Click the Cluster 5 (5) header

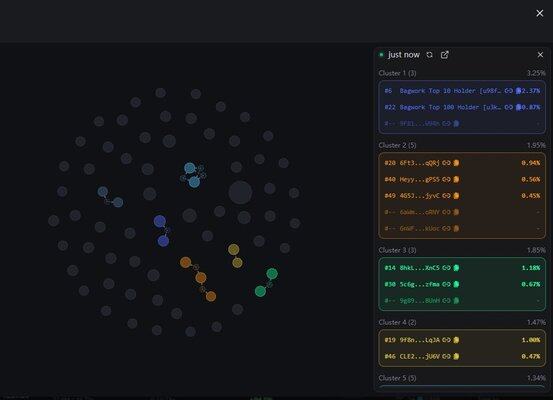[397, 378]
